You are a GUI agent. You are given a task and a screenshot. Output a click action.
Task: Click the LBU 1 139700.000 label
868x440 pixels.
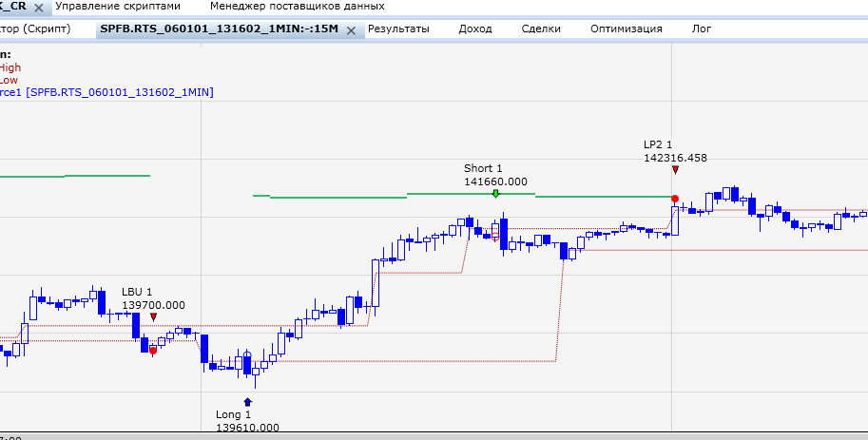pyautogui.click(x=153, y=298)
